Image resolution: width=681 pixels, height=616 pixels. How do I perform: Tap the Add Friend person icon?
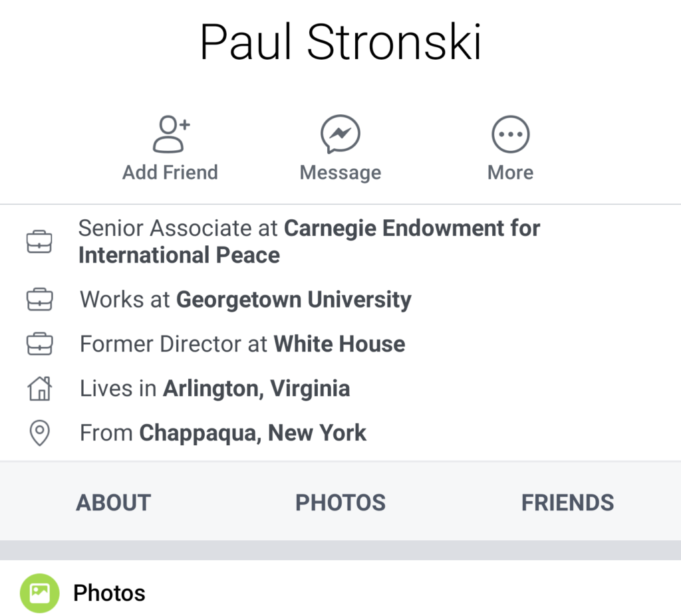click(171, 134)
